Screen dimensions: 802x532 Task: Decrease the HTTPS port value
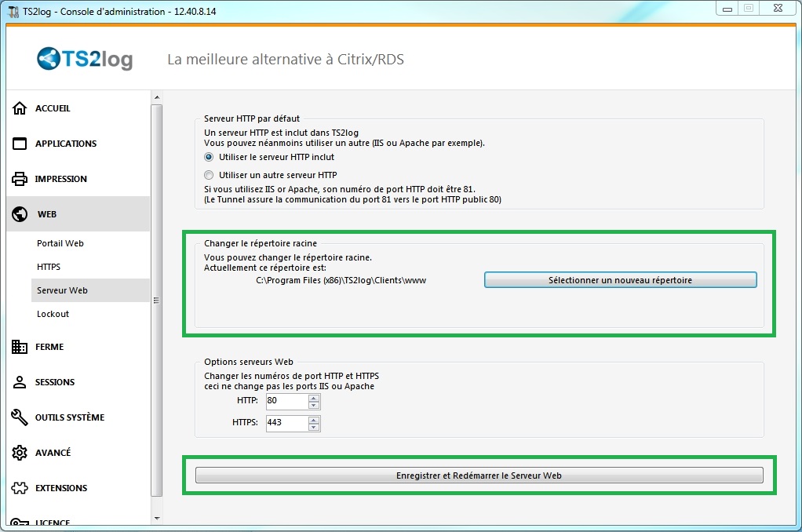click(x=314, y=427)
